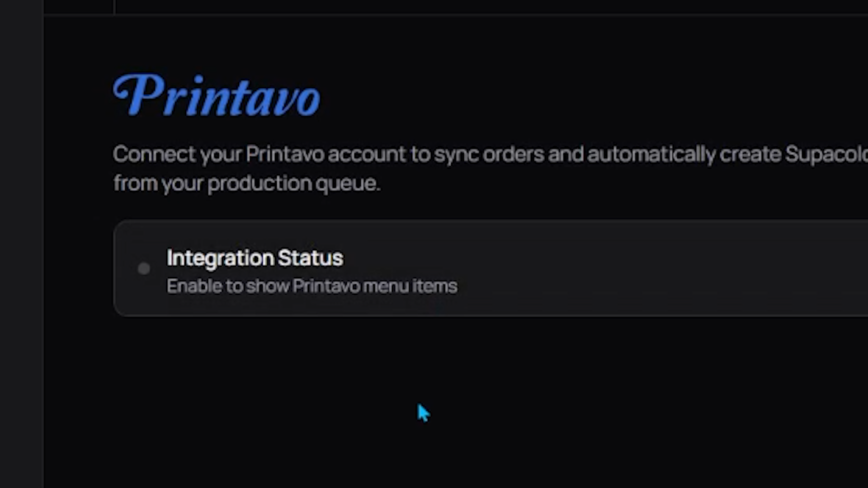The image size is (868, 488).
Task: Click the vertical divider in top bar
Action: [x=114, y=6]
